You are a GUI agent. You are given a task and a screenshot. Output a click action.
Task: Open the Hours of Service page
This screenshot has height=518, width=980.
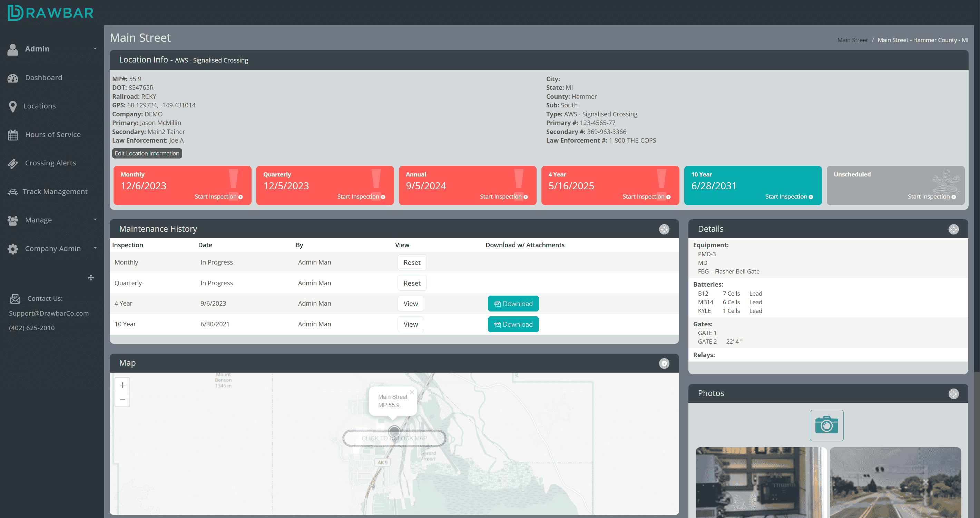point(52,134)
